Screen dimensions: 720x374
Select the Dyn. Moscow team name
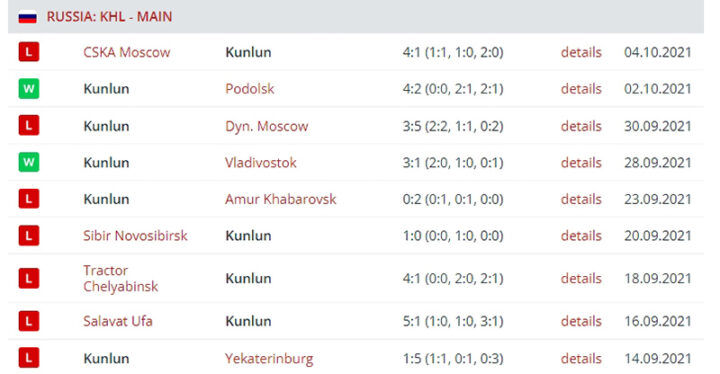266,126
